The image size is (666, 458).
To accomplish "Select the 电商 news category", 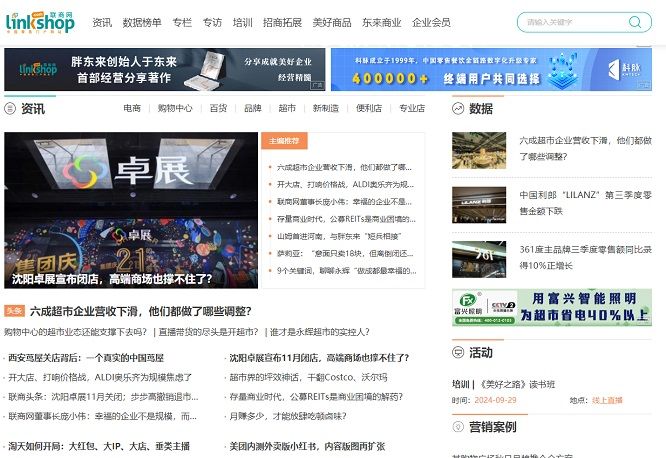I will point(132,108).
